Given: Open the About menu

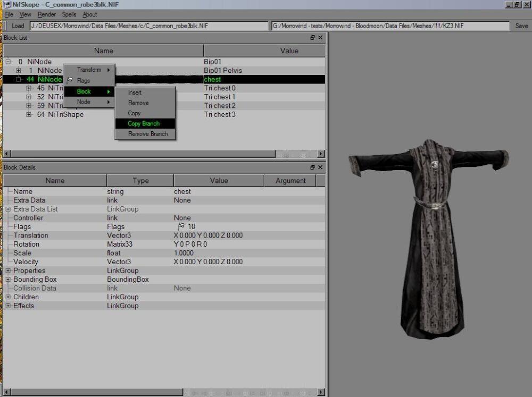Looking at the screenshot, I should point(90,14).
